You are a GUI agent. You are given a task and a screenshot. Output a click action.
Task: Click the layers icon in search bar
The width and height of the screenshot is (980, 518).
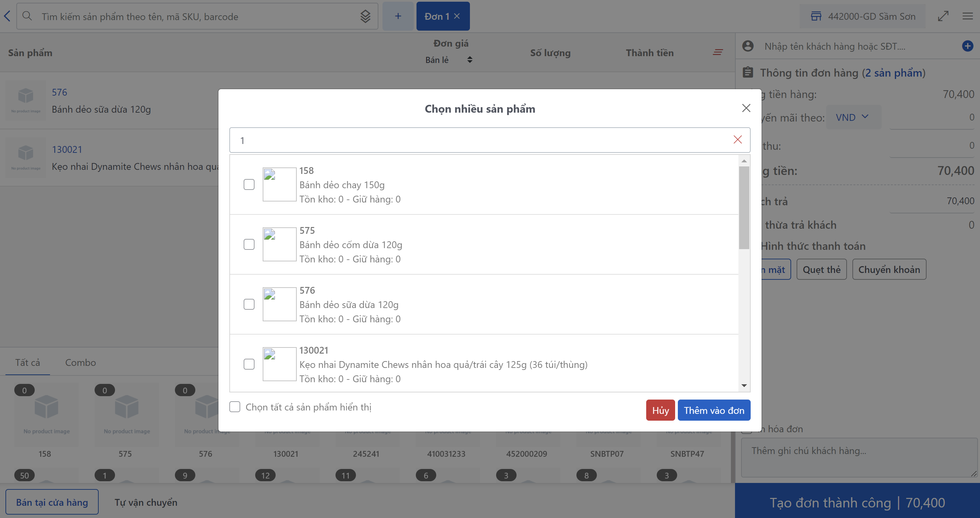[365, 16]
